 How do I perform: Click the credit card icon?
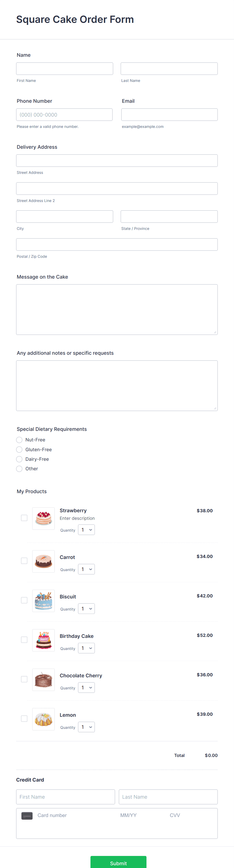pos(27,816)
